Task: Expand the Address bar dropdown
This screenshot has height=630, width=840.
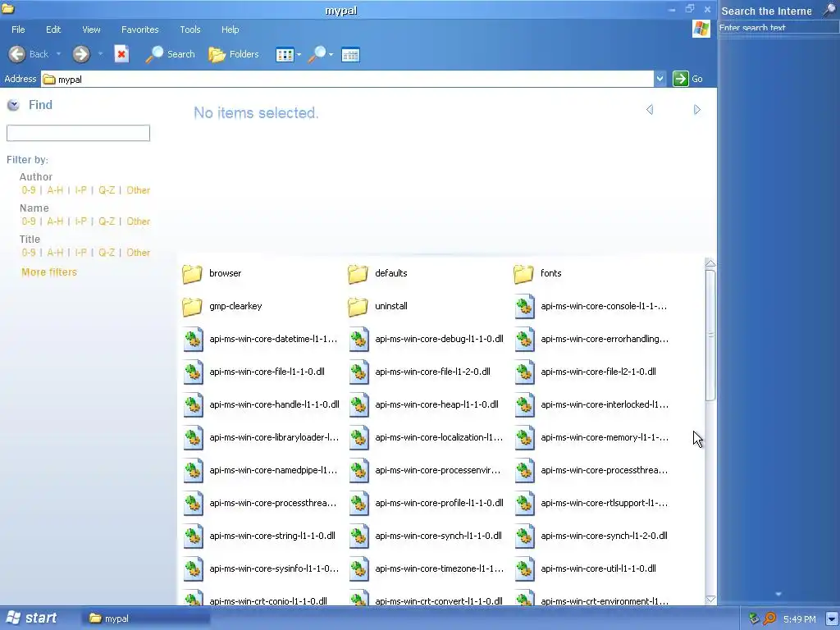Action: coord(660,79)
